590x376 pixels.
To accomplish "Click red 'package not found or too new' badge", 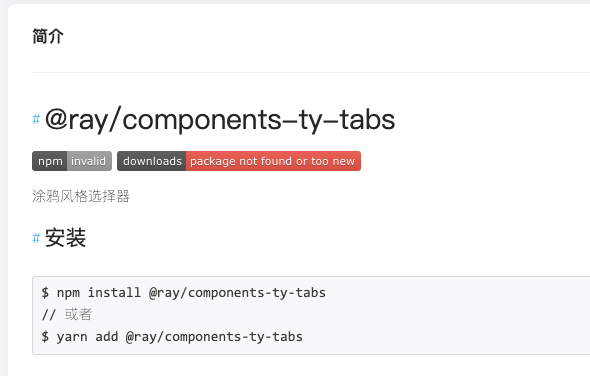I will 273,161.
